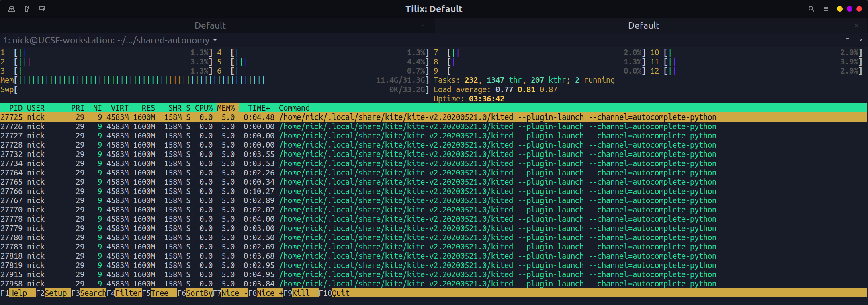Select process row with PID 27915

pyautogui.click(x=433, y=274)
